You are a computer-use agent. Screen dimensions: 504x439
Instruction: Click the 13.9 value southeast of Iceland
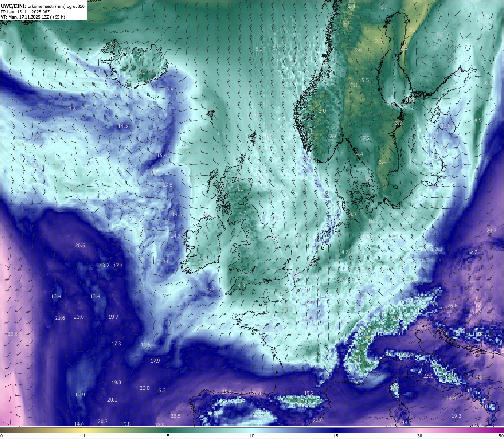coord(169,90)
